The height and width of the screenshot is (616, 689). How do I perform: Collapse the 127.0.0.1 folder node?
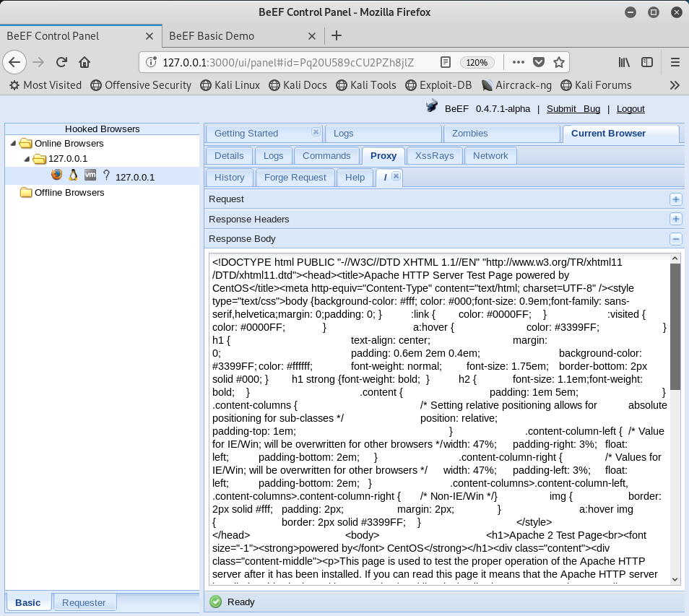point(27,159)
